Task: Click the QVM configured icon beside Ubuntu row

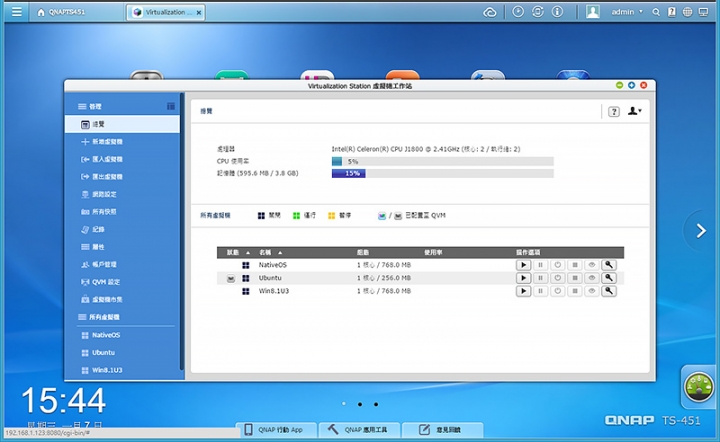Action: pyautogui.click(x=231, y=278)
